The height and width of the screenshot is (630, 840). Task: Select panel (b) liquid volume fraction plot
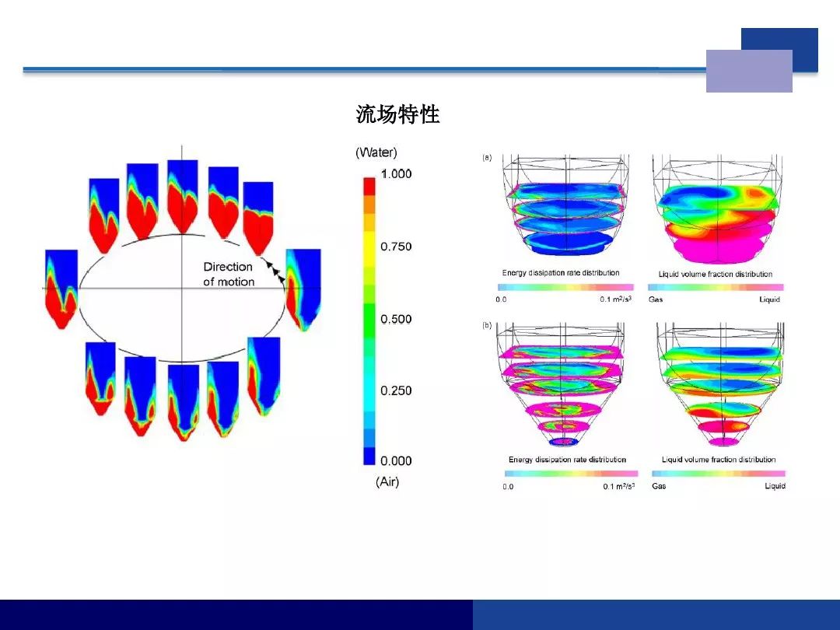[720, 385]
